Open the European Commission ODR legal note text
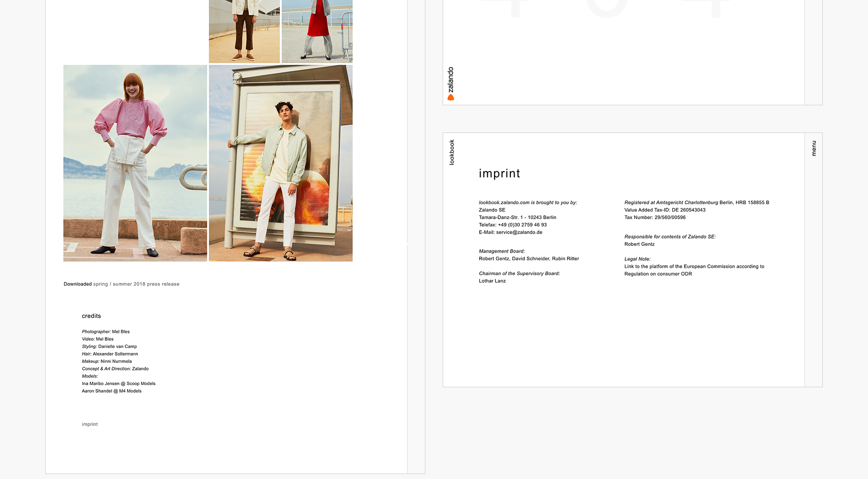 pos(694,270)
